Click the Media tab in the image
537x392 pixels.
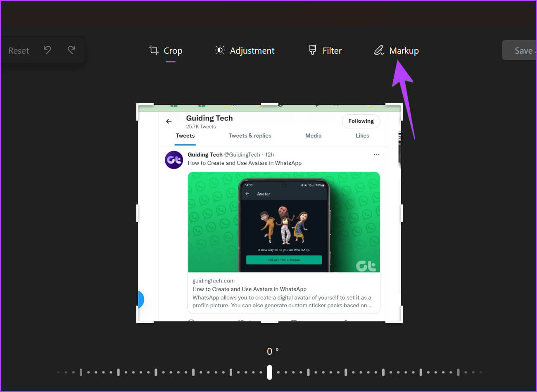pos(313,135)
